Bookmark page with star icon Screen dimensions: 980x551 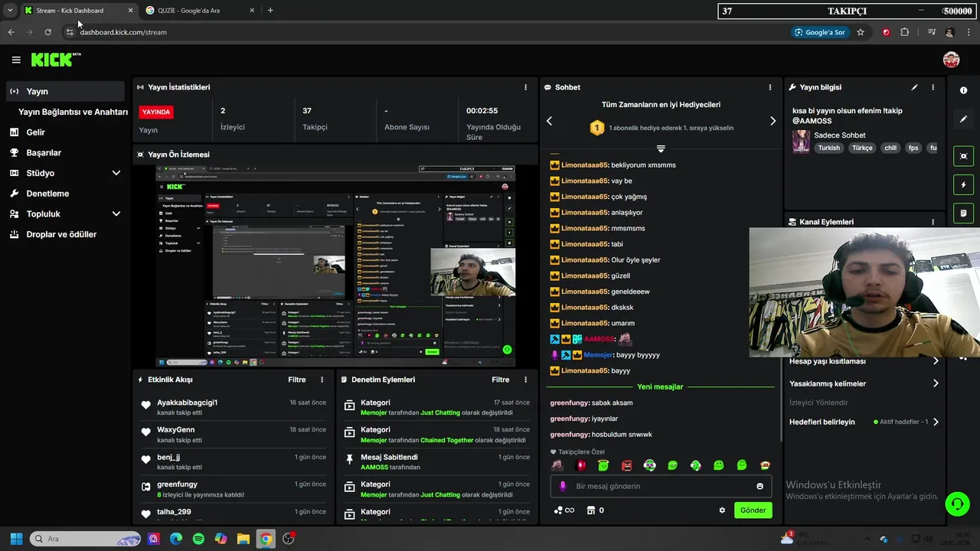[x=861, y=32]
